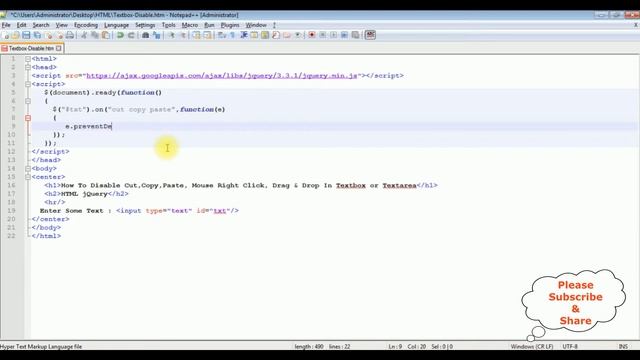
Task: Open the Plugins menu
Action: (230, 25)
